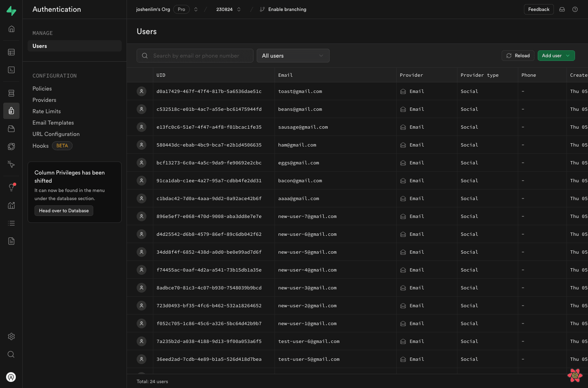This screenshot has height=388, width=588.
Task: Focus the search by email or phone field
Action: (195, 56)
